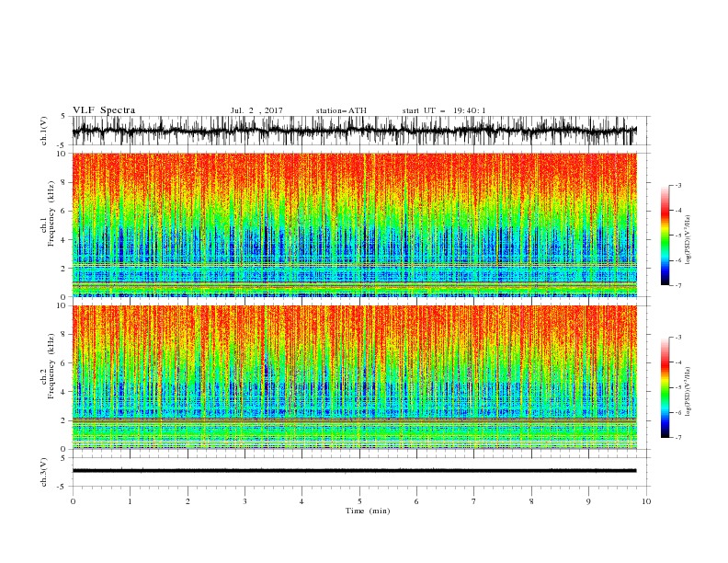
Task: Click time axis tick label '8'
Action: [x=531, y=501]
